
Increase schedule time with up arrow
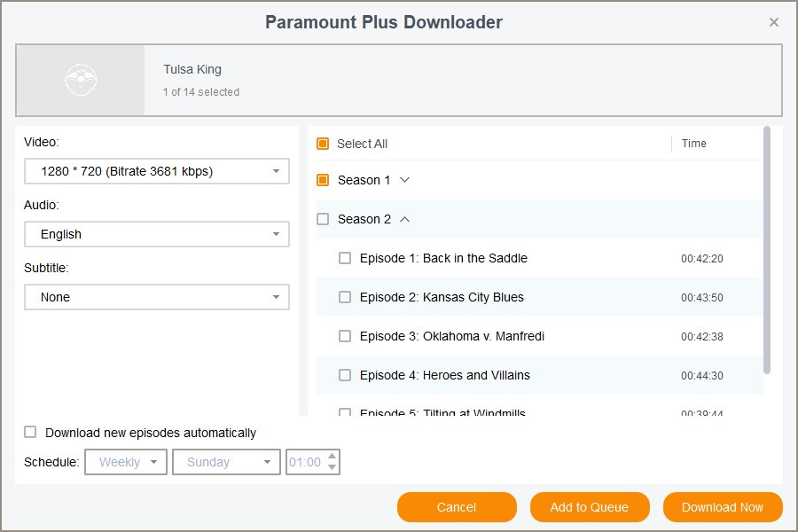(332, 456)
